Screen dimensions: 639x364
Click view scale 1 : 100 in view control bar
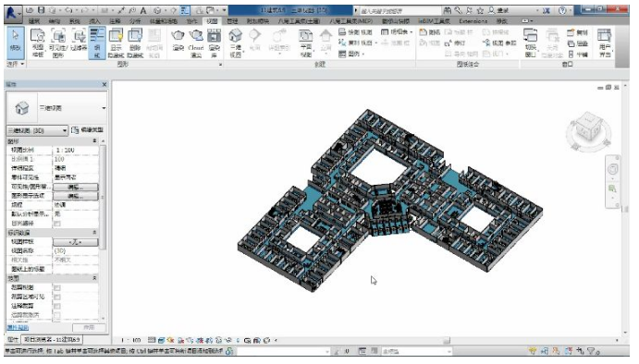130,340
